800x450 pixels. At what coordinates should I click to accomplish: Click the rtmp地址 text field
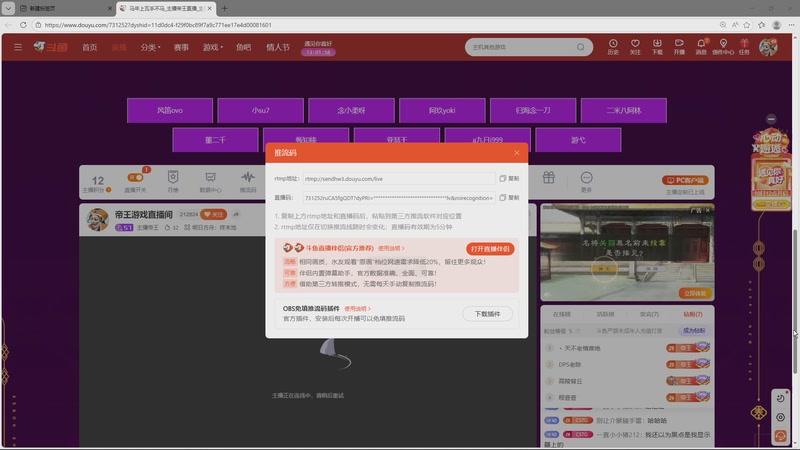[x=399, y=179]
